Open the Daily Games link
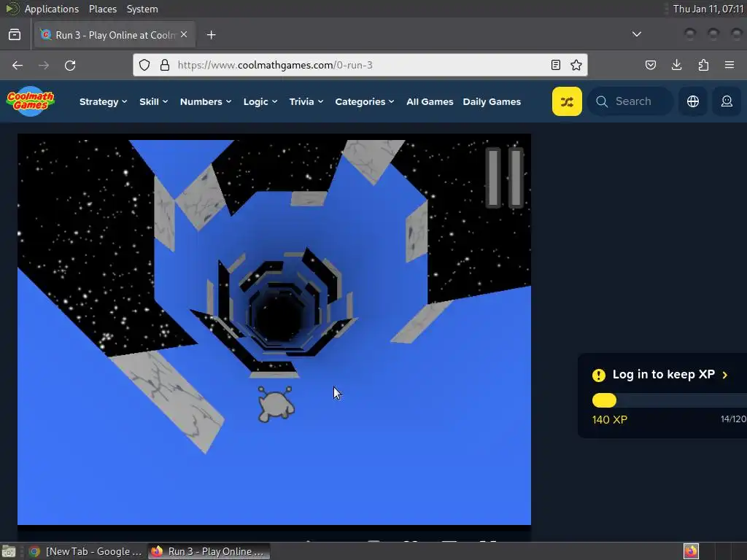This screenshot has width=747, height=560. pos(492,101)
